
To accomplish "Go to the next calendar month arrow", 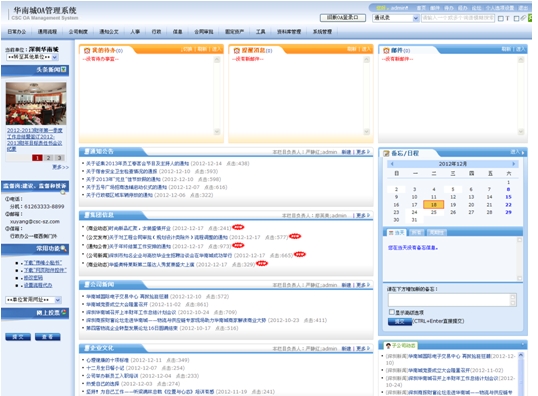I will pyautogui.click(x=514, y=164).
